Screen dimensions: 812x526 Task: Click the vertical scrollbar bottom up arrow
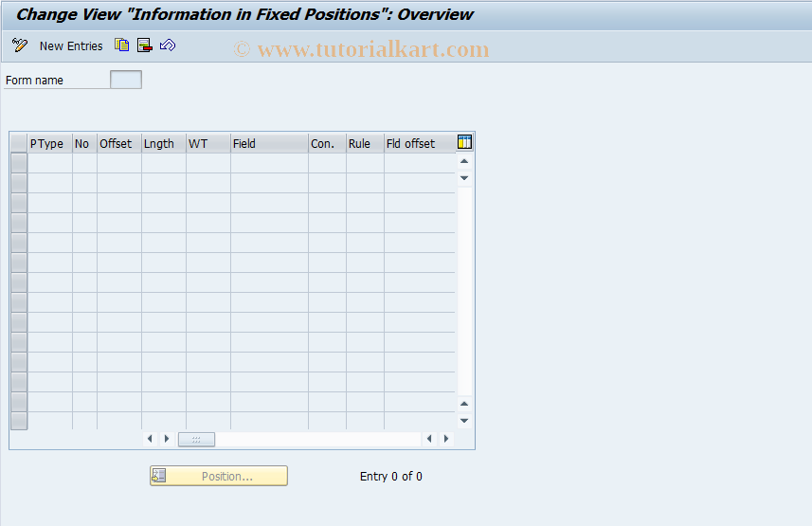[464, 404]
